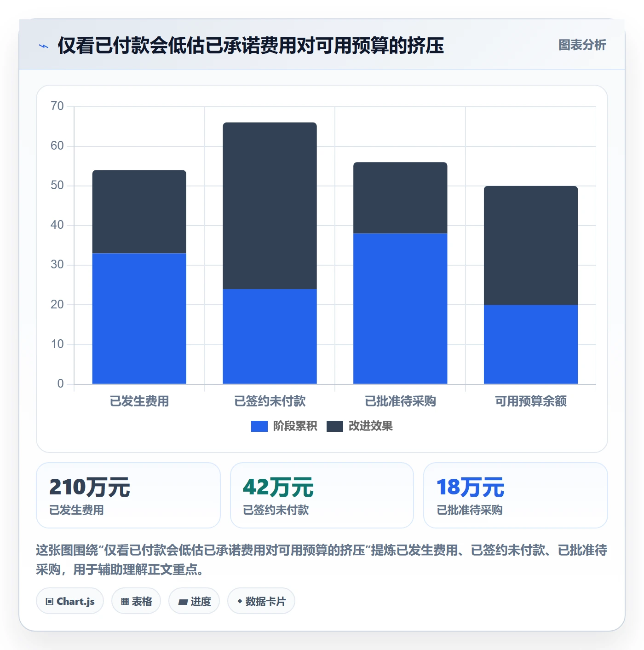Click the dark bar segment for 可用预算余额
Screen dimensions: 644x650
tap(531, 245)
